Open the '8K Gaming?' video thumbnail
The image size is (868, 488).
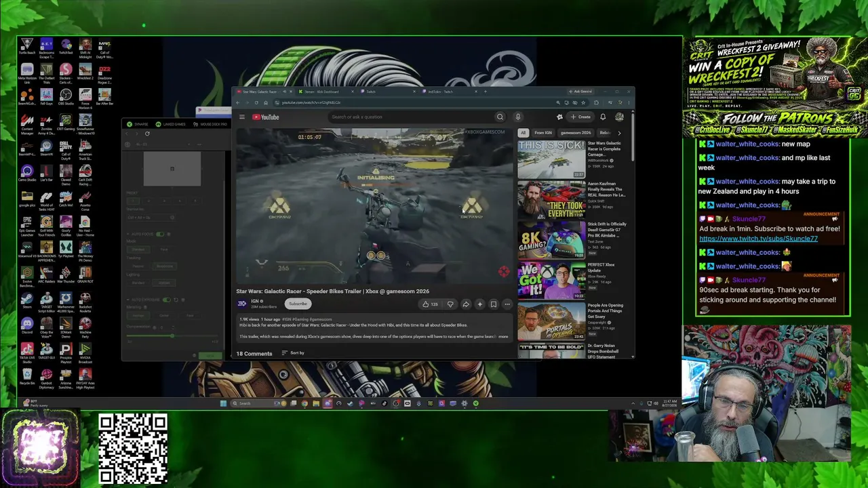pos(551,241)
